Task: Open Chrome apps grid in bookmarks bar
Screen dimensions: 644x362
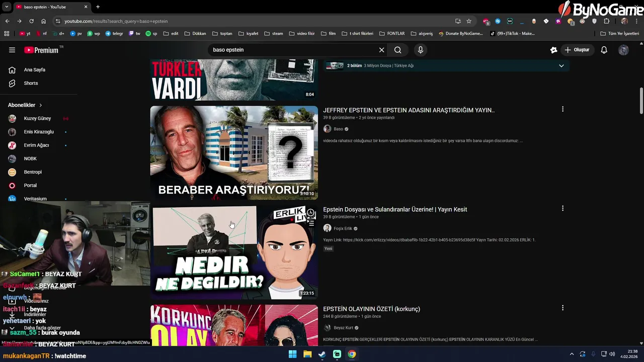Action: pos(7,34)
